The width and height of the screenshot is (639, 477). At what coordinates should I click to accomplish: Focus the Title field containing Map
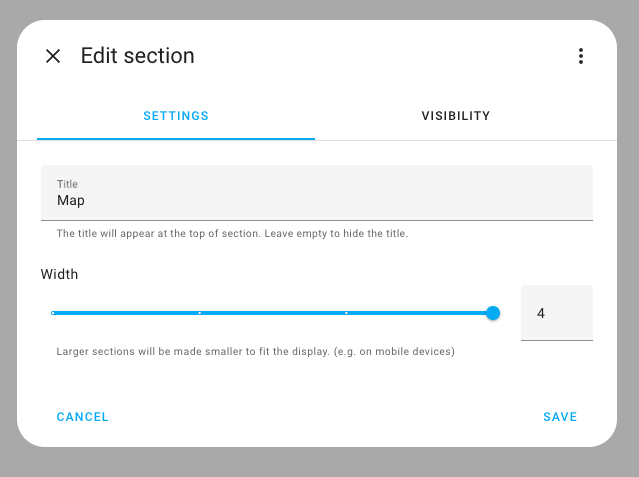pos(316,200)
